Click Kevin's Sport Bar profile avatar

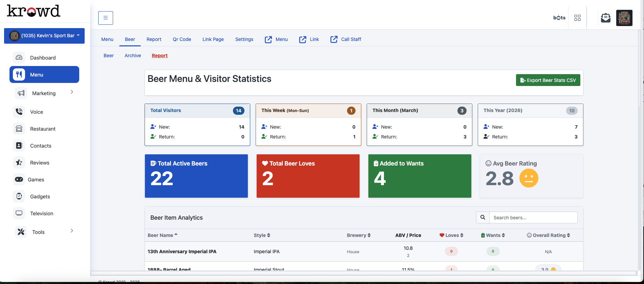624,18
